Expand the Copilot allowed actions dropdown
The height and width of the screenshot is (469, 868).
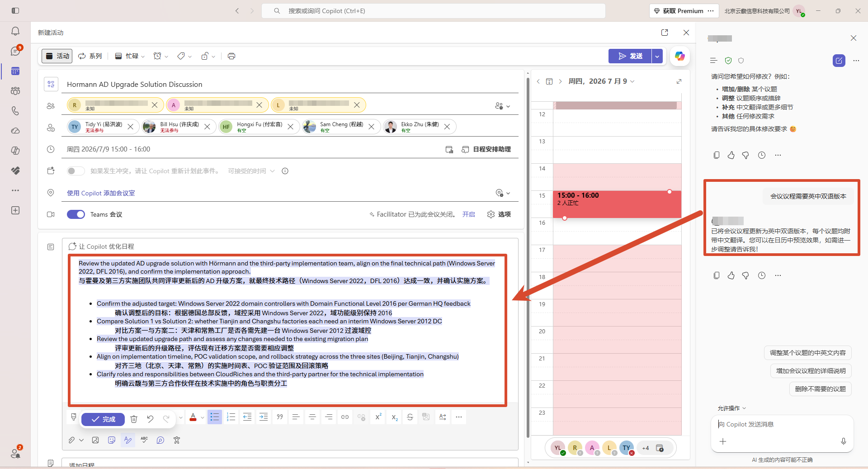point(732,408)
